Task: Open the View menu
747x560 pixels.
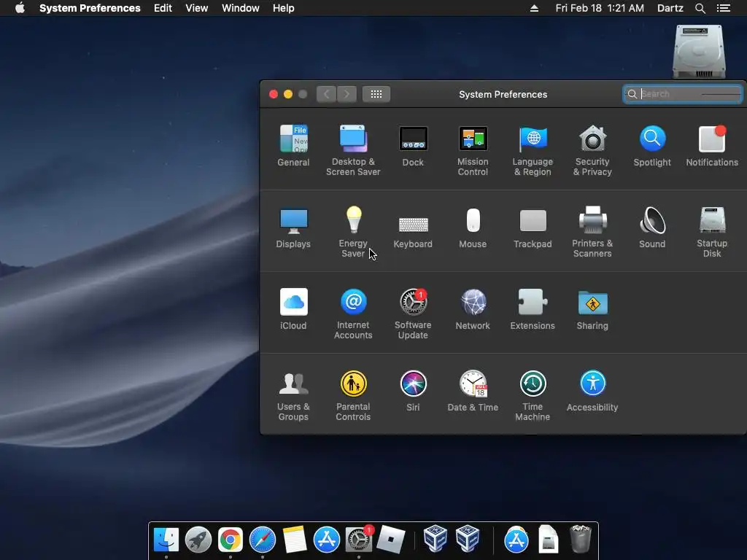Action: (197, 8)
